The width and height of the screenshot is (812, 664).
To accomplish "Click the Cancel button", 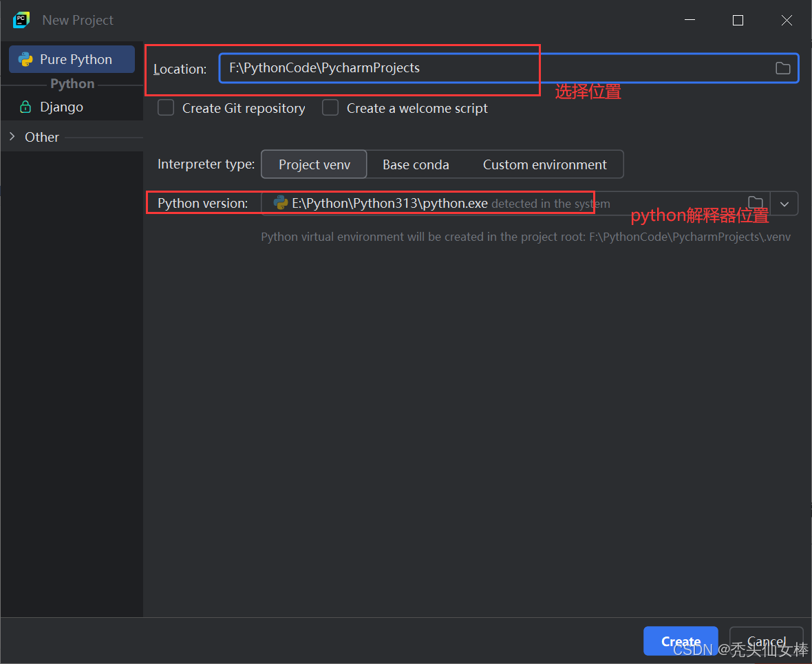I will [767, 641].
